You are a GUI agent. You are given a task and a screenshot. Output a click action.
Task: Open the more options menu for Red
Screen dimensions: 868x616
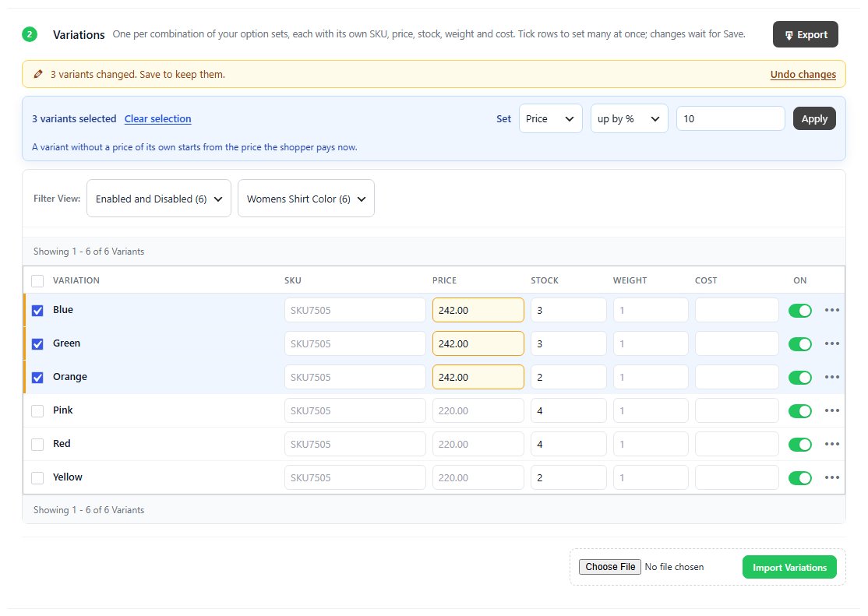tap(831, 444)
